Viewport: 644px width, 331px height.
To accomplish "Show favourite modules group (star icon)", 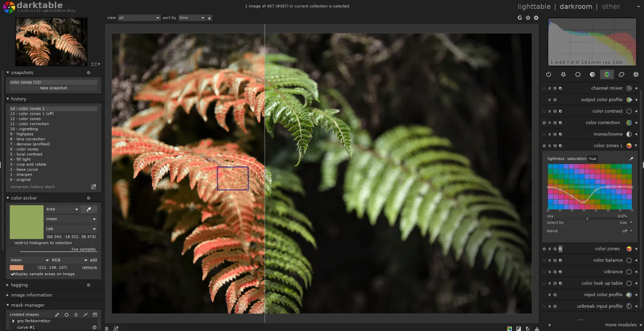I will 563,74.
